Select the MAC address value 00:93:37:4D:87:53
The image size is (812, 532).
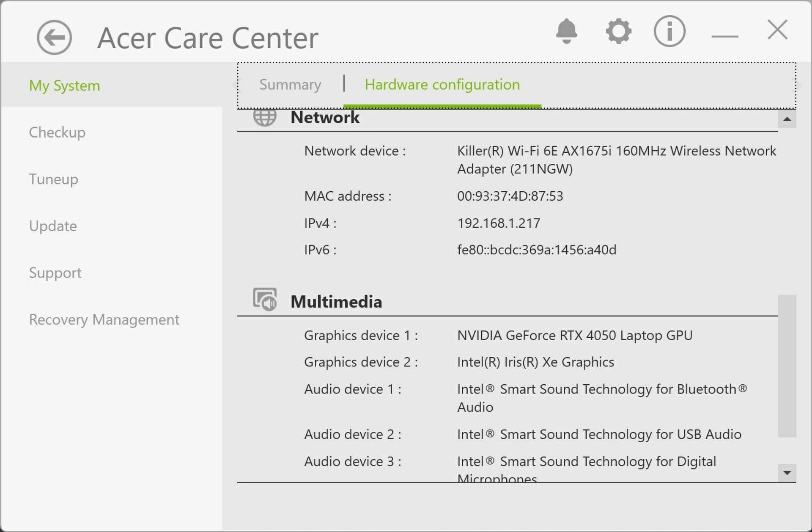[x=510, y=196]
